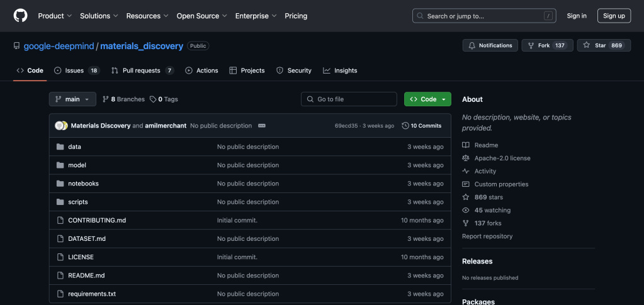Click the notebooks folder icon
The width and height of the screenshot is (644, 305).
click(x=60, y=184)
